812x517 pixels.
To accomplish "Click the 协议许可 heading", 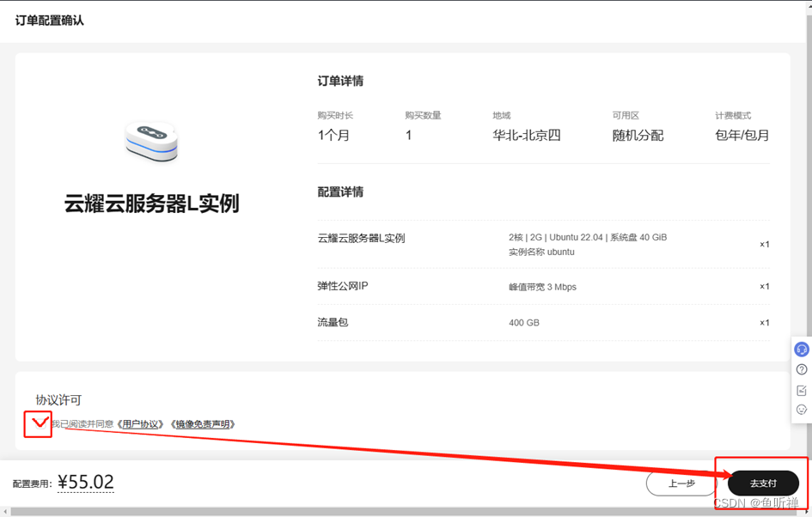I will pos(58,399).
